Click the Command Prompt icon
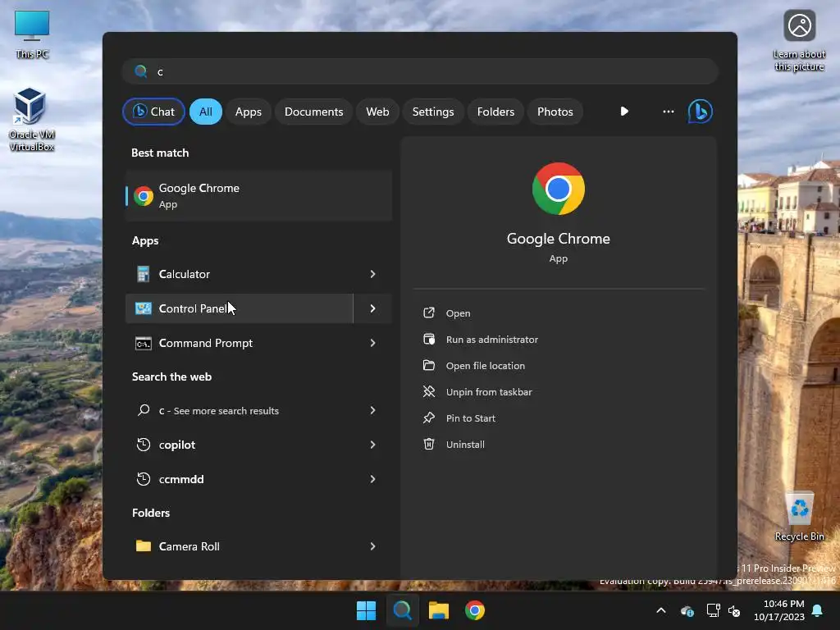 143,344
